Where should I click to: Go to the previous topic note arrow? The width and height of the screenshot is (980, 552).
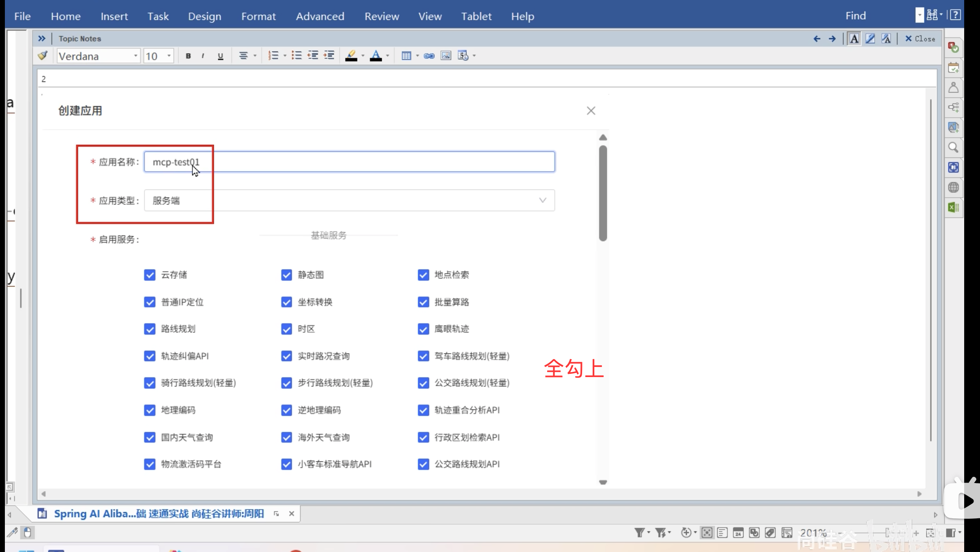pos(817,39)
